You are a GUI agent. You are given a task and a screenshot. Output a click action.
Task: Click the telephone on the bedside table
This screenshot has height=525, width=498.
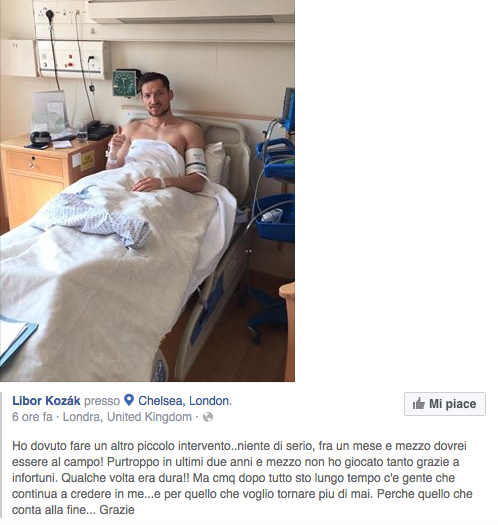100,130
